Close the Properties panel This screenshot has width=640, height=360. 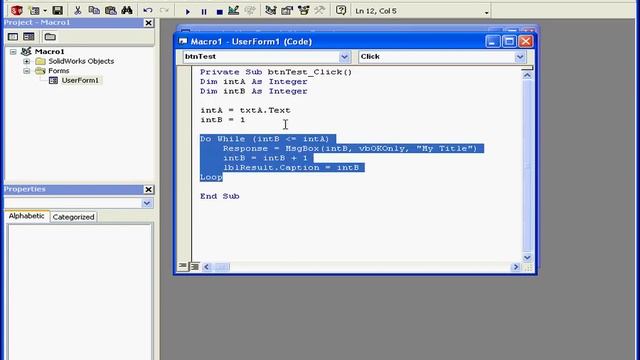(149, 189)
